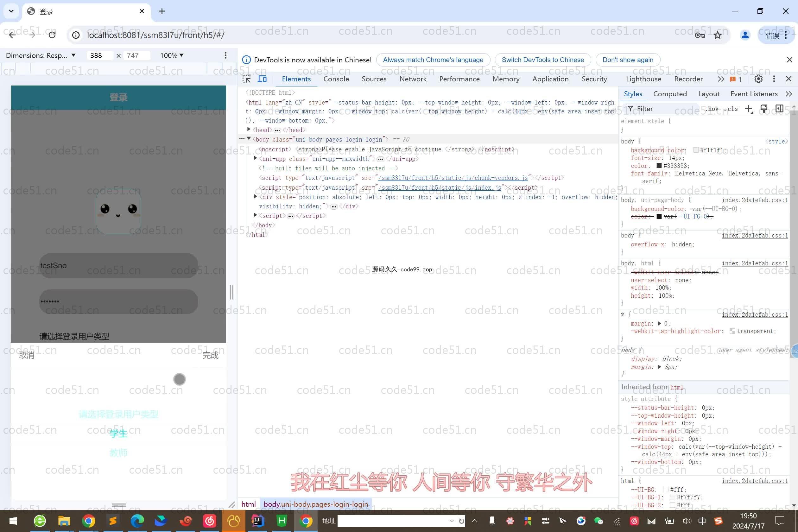Expand the last script element node
The width and height of the screenshot is (798, 532).
click(x=256, y=215)
